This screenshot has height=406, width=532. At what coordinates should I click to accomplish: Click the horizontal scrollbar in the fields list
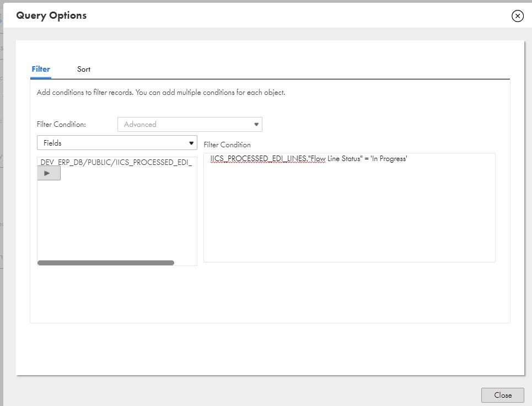pos(105,263)
